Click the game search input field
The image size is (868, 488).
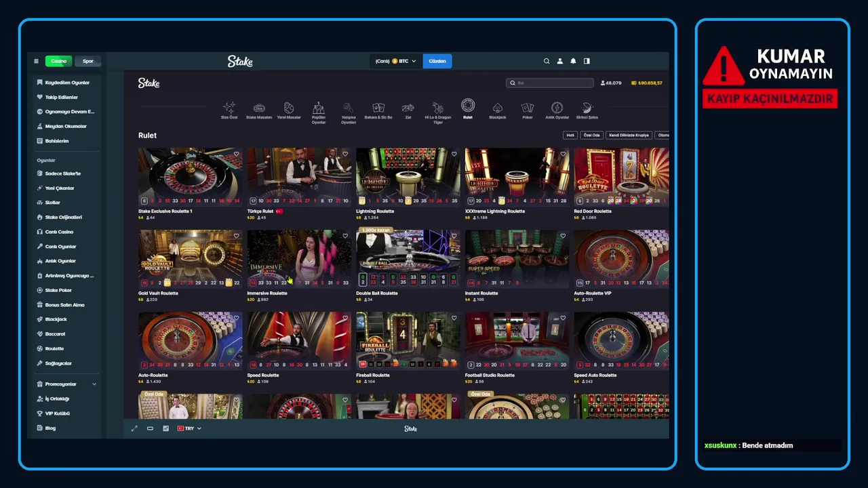tap(550, 83)
